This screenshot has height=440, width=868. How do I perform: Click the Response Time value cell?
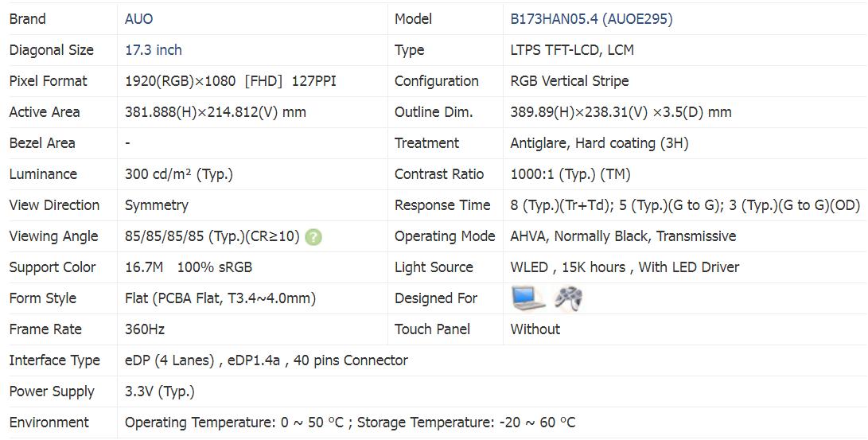(685, 205)
